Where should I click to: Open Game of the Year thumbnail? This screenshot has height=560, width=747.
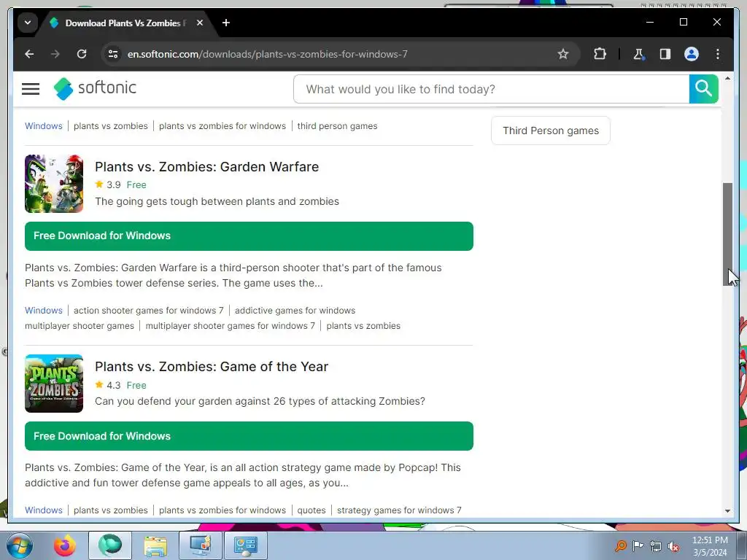(x=54, y=384)
